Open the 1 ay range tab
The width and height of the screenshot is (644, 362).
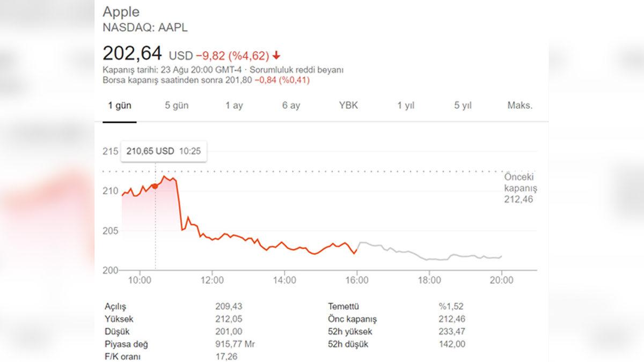(x=234, y=106)
